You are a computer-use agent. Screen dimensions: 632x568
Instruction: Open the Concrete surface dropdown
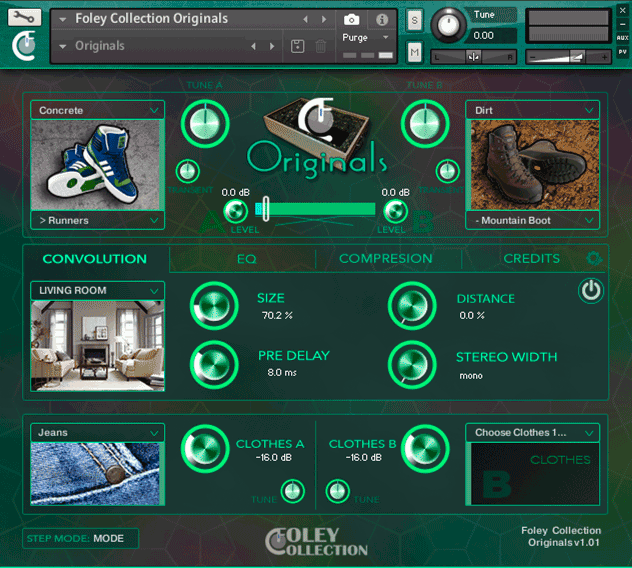tap(97, 110)
